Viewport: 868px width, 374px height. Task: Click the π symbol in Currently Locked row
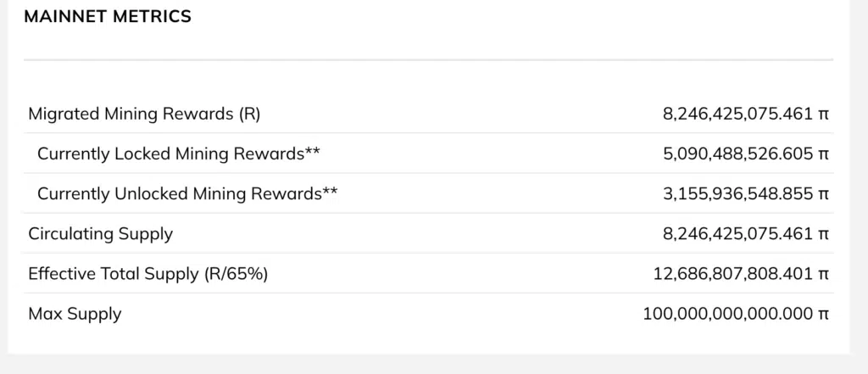[x=823, y=154]
